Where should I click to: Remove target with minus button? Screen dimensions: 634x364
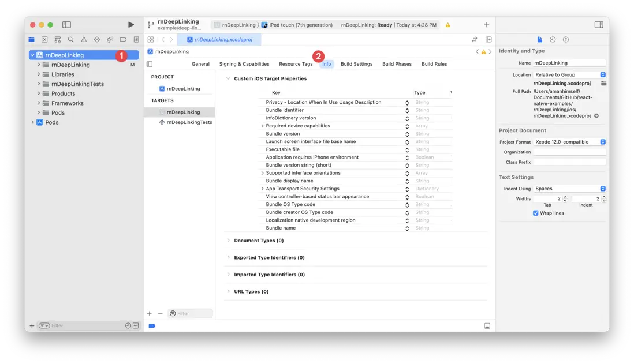tap(160, 313)
